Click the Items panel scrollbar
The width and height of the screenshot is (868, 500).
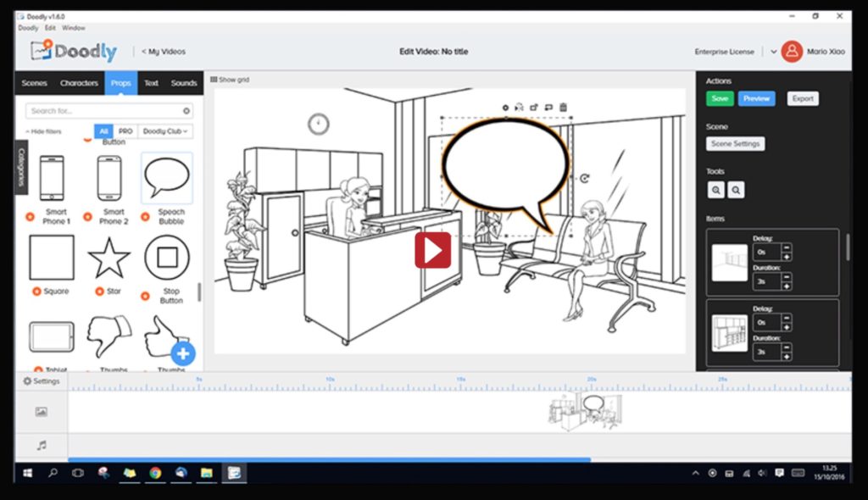tap(848, 247)
